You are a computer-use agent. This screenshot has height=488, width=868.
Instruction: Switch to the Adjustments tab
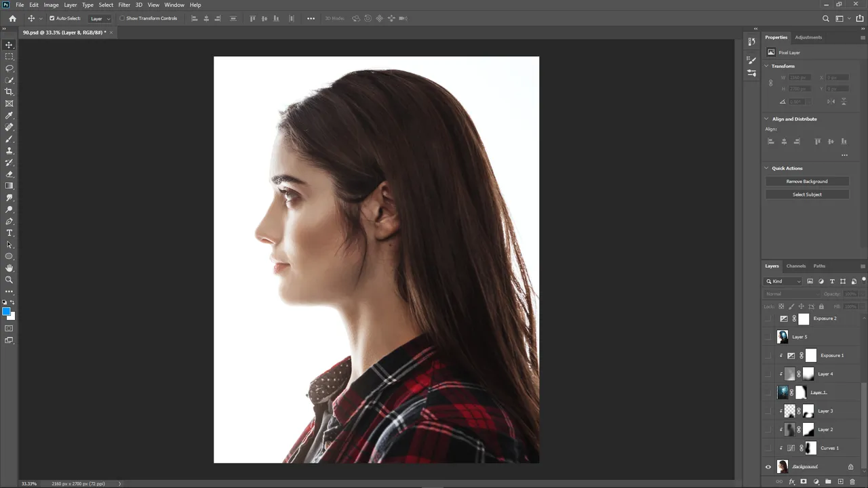click(808, 37)
